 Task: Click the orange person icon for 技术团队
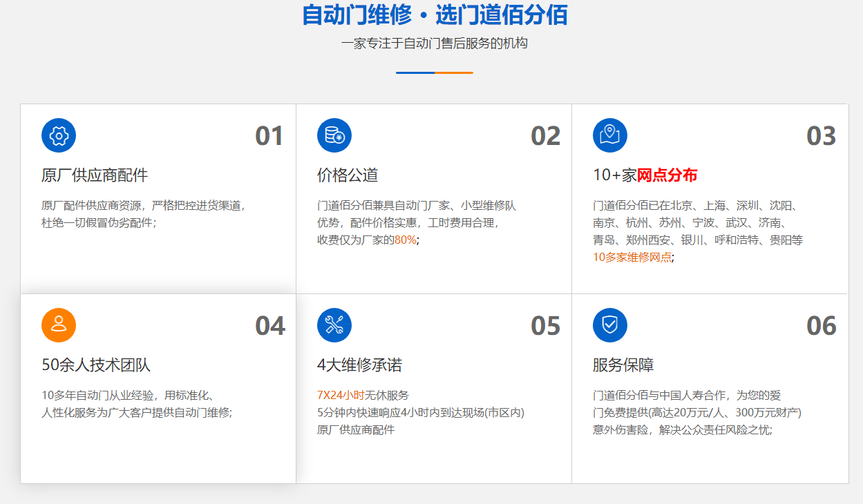pos(59,325)
